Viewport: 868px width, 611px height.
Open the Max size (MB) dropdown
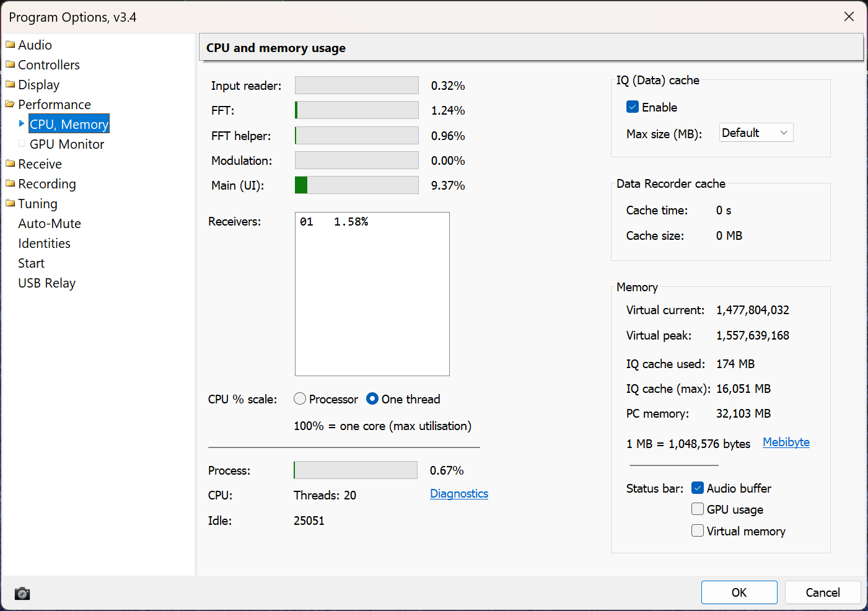tap(756, 133)
